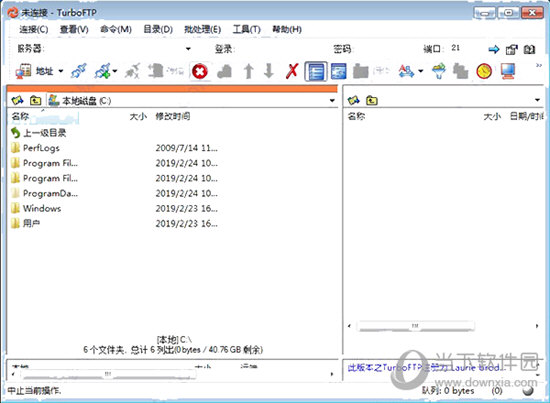Sort local files by 修改时间 column
This screenshot has width=550, height=403.
coord(173,116)
